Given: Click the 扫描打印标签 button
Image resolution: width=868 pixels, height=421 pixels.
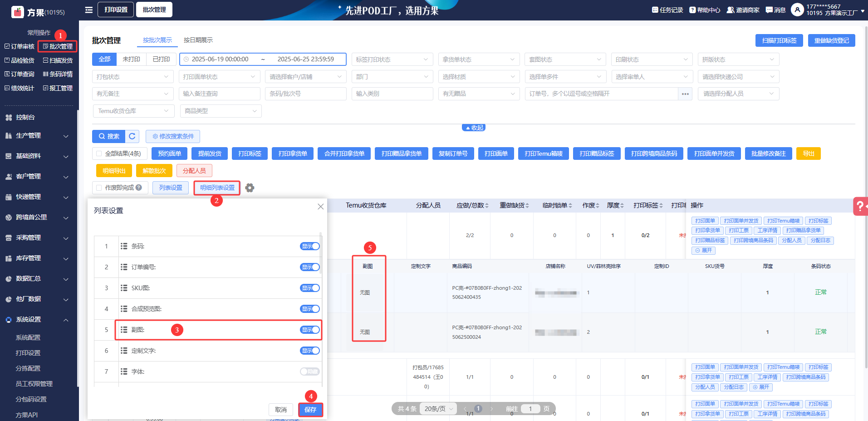Looking at the screenshot, I should pos(779,40).
